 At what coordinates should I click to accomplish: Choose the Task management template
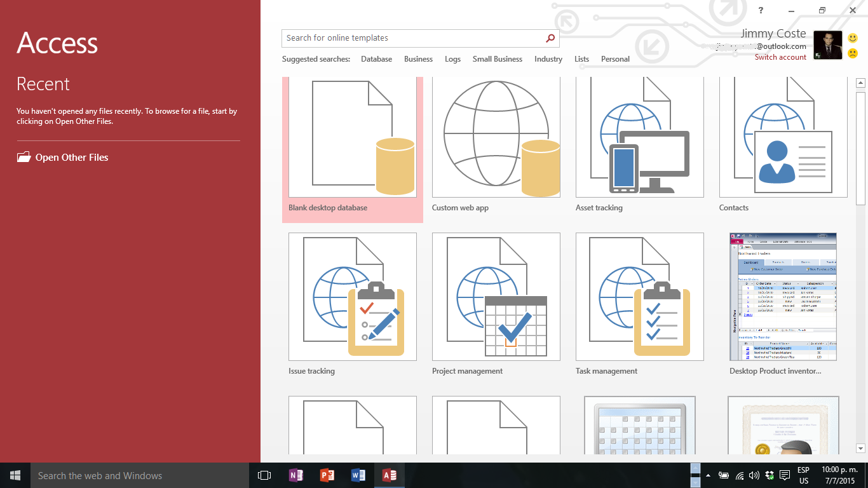[640, 305]
